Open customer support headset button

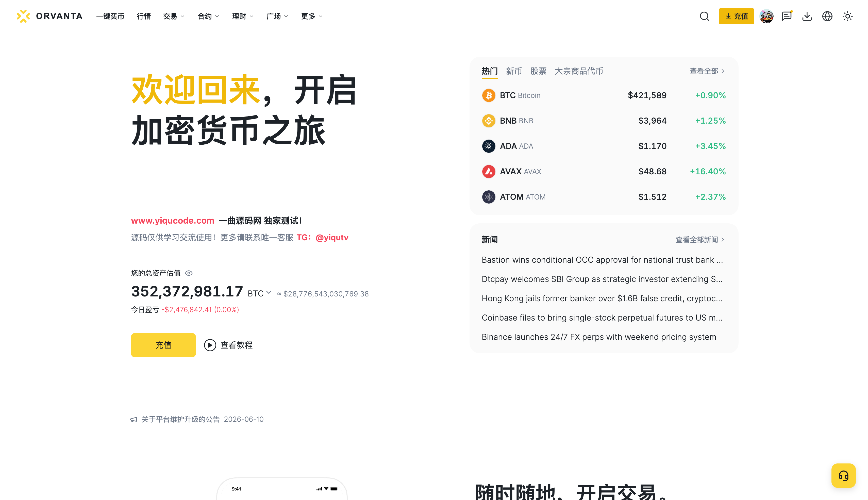tap(843, 476)
